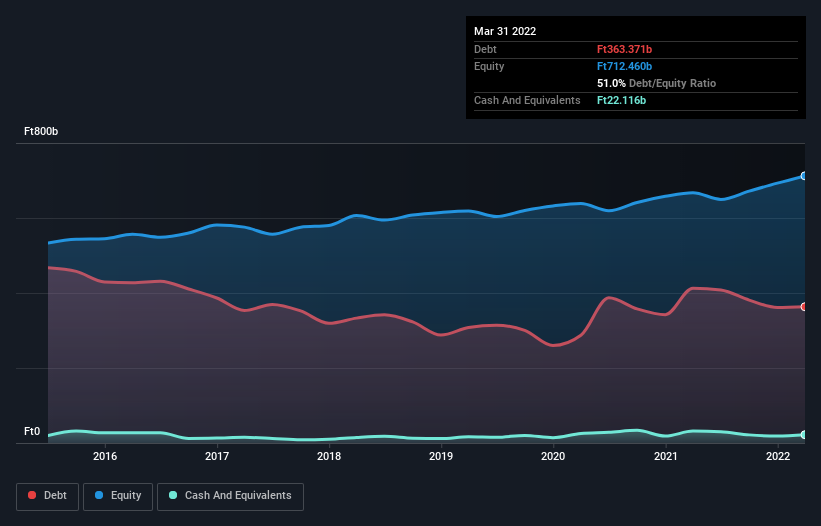
Task: Click the blue Equity endpoint marker
Action: click(x=804, y=176)
